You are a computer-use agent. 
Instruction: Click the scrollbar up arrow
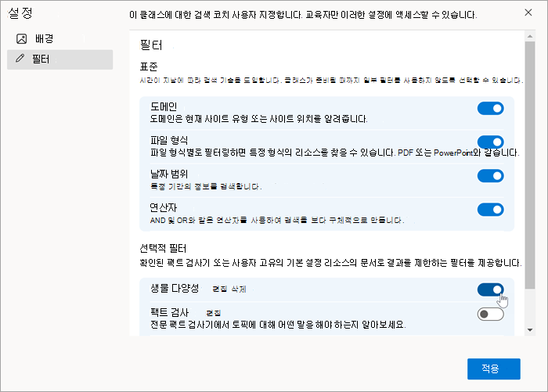click(530, 36)
